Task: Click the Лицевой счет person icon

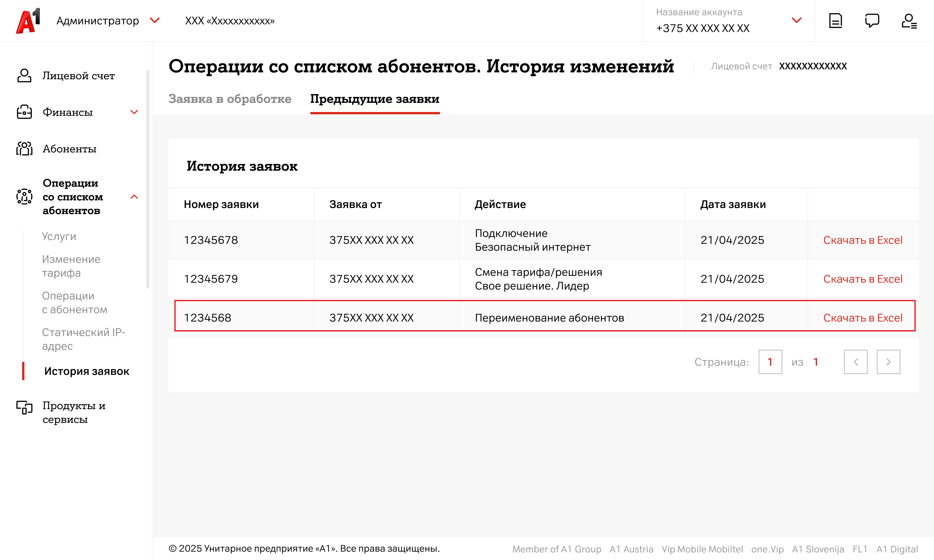Action: [24, 75]
